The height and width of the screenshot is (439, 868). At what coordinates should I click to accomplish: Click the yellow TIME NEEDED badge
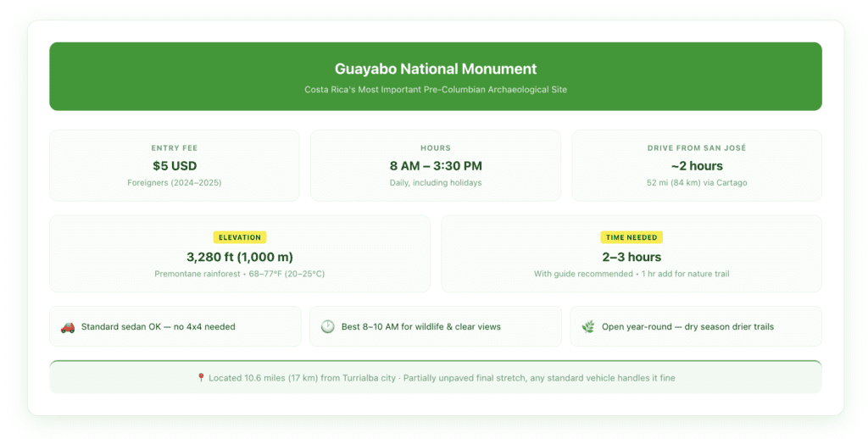pos(632,237)
